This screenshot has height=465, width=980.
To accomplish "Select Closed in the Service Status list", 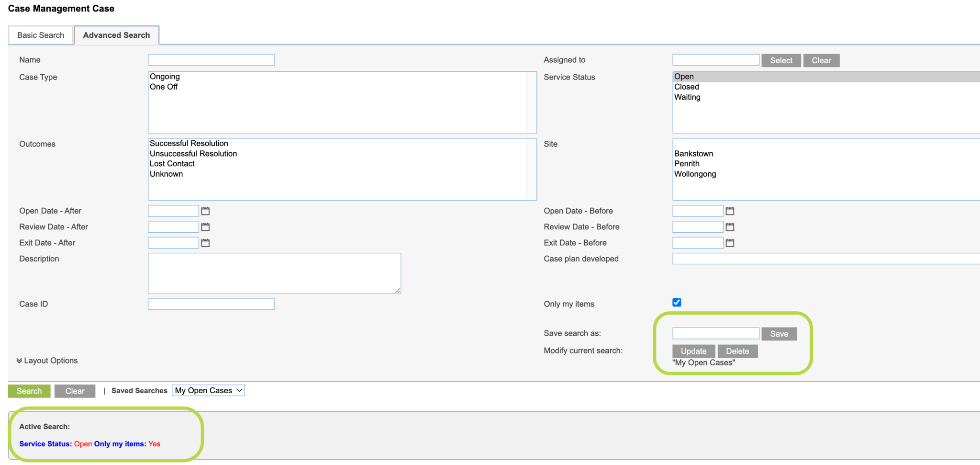I will [x=687, y=87].
